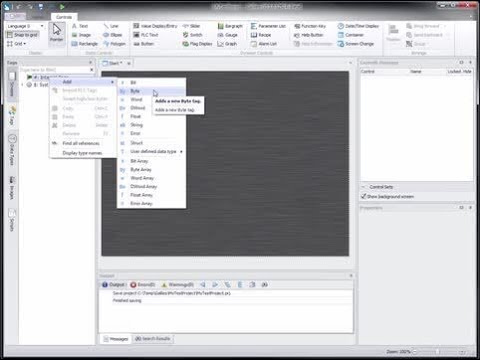
Task: Choose Struct from the Add submenu
Action: (152, 143)
